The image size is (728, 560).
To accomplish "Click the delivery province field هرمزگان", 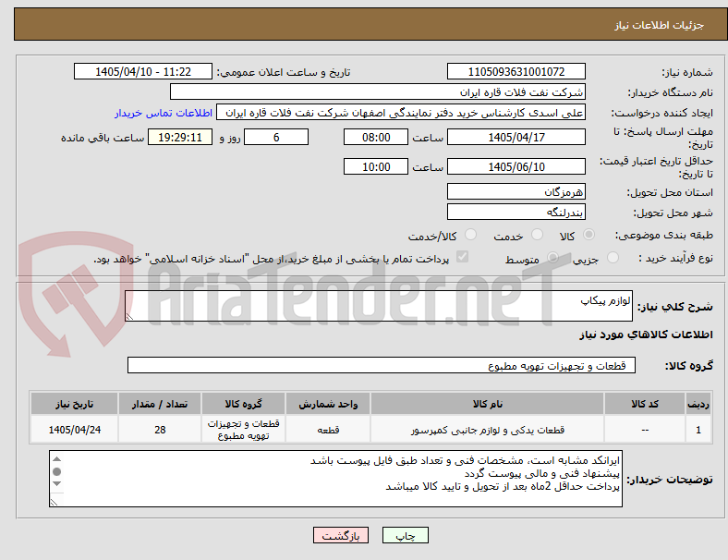I will 516,191.
